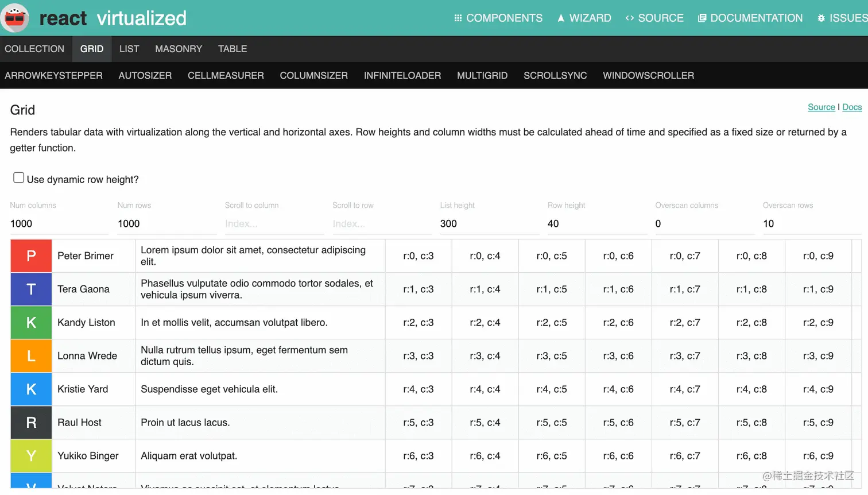868x495 pixels.
Task: Open the Components menu
Action: (498, 18)
